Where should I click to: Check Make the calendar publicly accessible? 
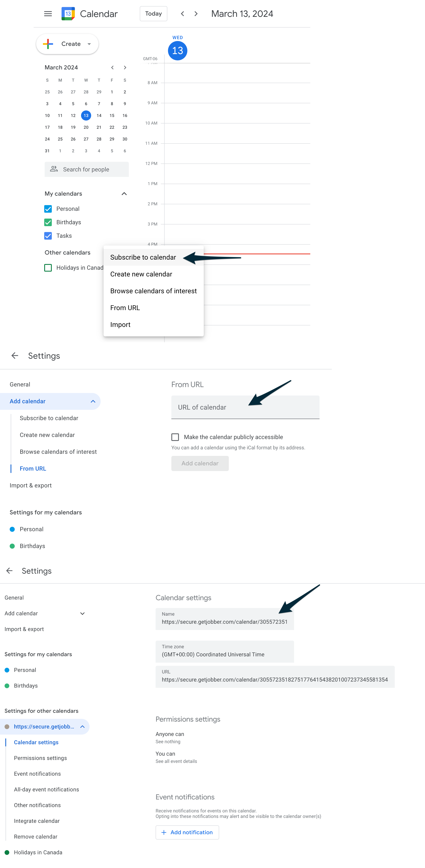175,437
